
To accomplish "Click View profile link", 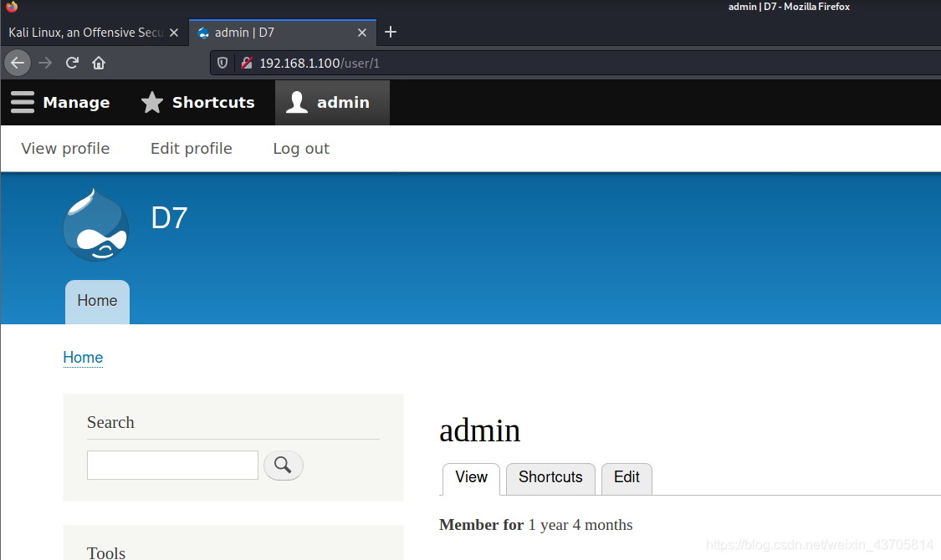I will click(x=65, y=149).
